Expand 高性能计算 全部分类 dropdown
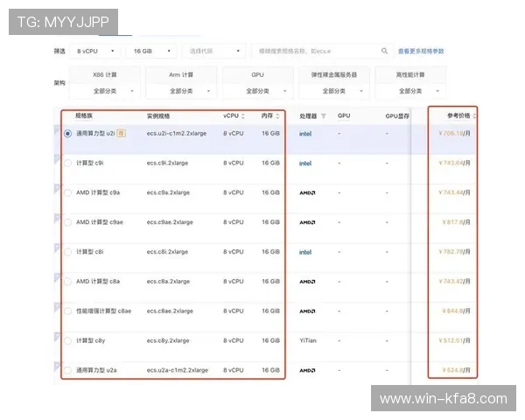The image size is (525, 420). click(x=410, y=91)
